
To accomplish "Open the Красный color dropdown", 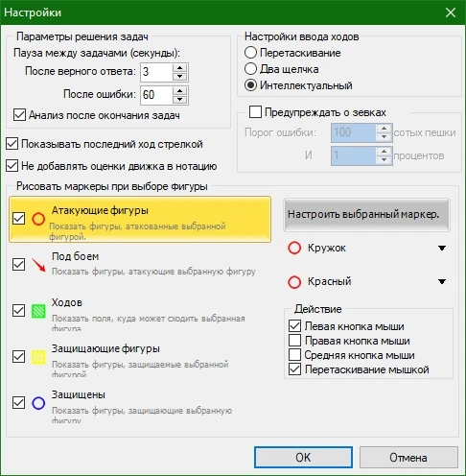I will click(442, 281).
